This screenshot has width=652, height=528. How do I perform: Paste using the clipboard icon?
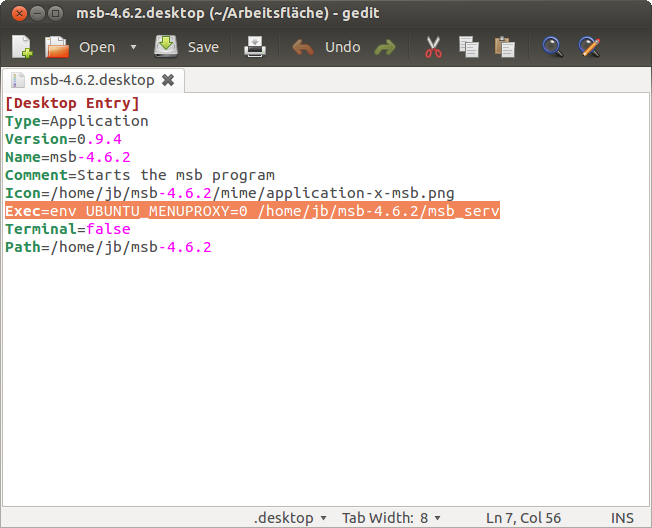(x=505, y=47)
